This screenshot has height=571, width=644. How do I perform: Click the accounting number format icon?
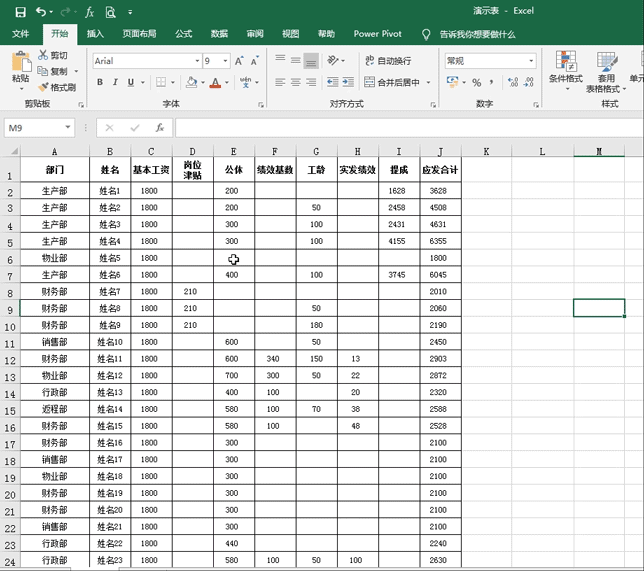coord(453,82)
